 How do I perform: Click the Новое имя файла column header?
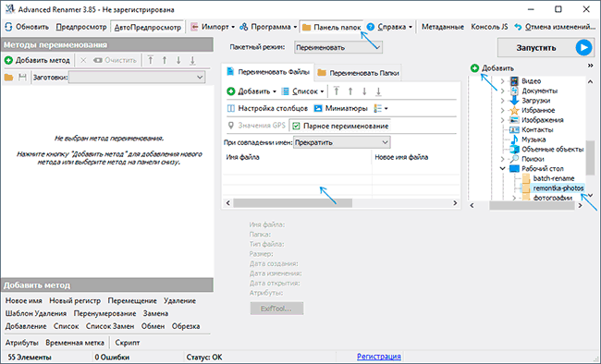click(x=415, y=157)
